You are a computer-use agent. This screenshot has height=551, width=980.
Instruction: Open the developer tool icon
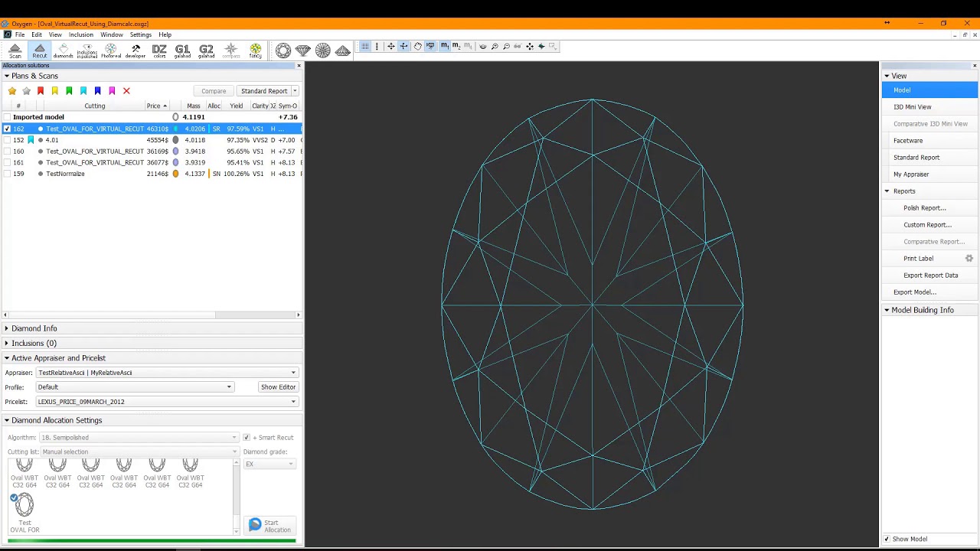tap(136, 51)
